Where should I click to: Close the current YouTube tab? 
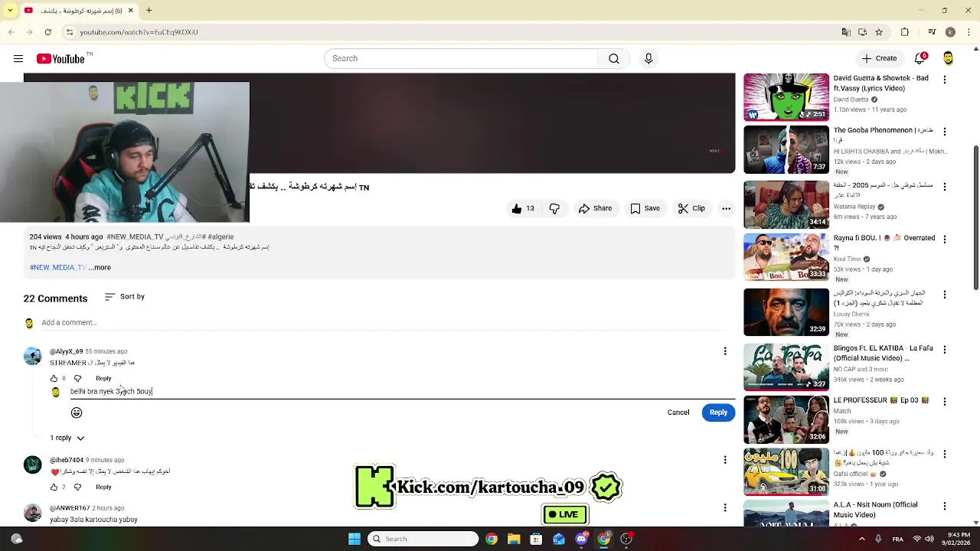[x=130, y=11]
